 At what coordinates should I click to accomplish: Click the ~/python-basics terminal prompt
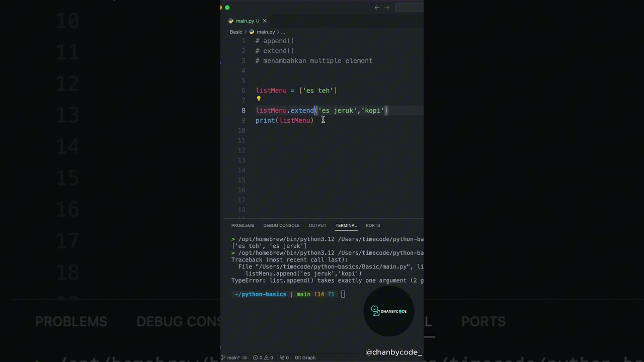tap(260, 294)
